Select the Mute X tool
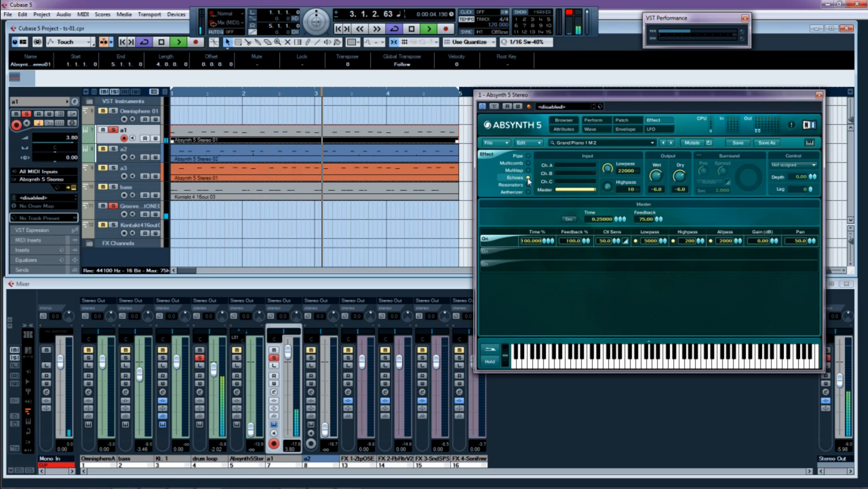 click(288, 42)
